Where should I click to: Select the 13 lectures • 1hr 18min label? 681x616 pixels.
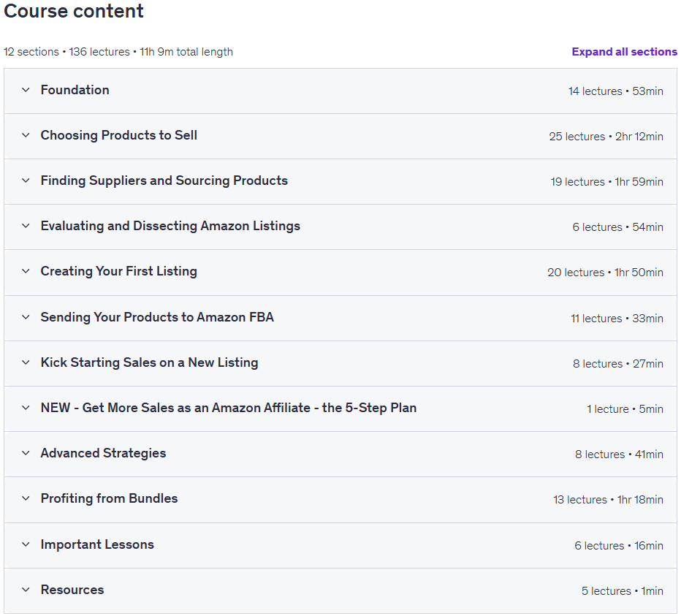click(608, 500)
